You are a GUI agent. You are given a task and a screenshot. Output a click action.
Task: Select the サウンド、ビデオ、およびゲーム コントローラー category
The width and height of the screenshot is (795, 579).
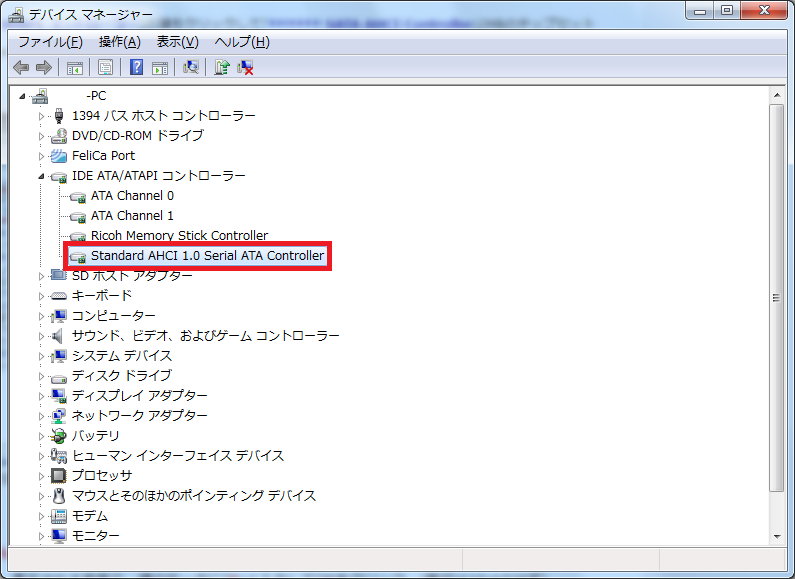pyautogui.click(x=206, y=336)
